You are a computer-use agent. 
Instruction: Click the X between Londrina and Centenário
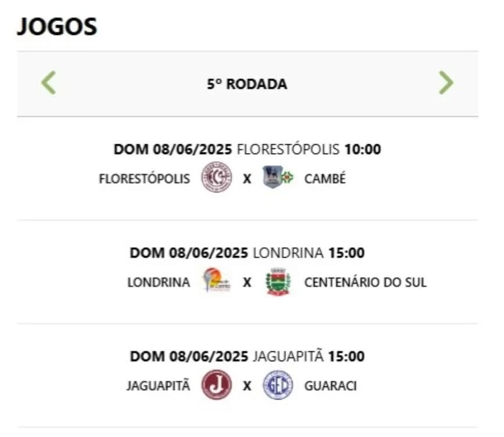click(x=247, y=283)
